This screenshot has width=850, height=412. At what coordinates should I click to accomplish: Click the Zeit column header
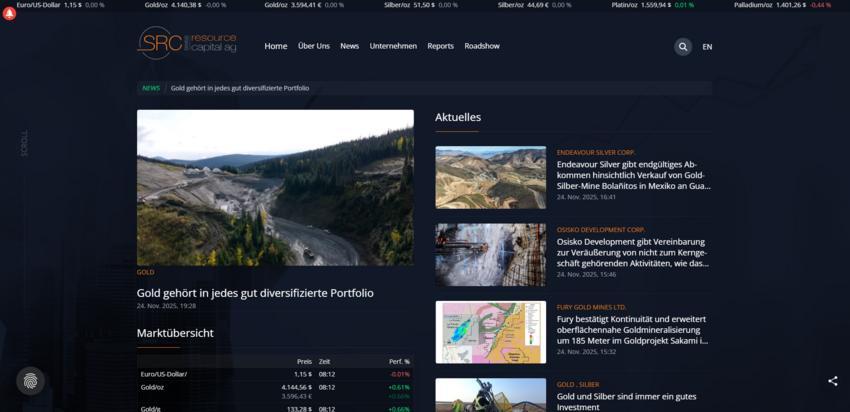click(324, 362)
